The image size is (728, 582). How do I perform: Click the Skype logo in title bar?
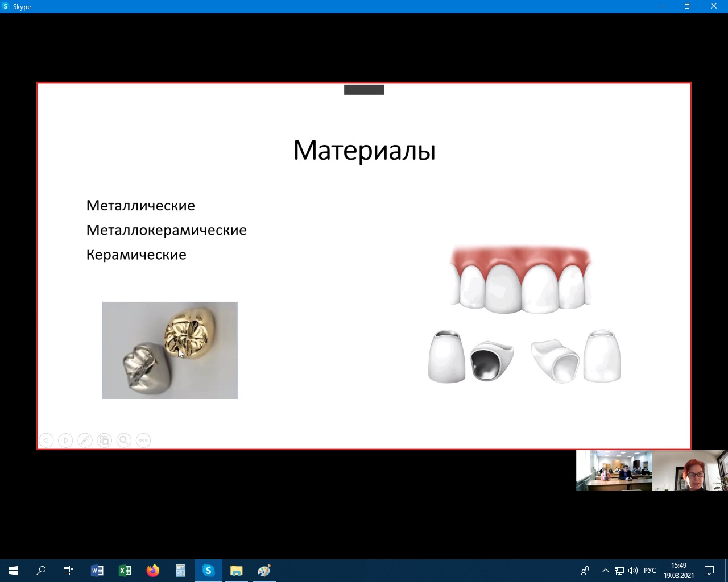[6, 6]
